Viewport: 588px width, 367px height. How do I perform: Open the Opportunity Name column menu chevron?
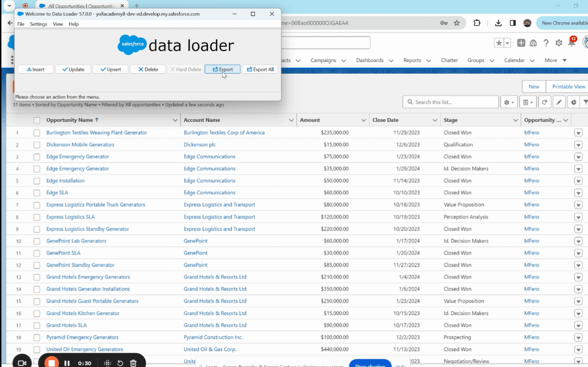coord(175,120)
